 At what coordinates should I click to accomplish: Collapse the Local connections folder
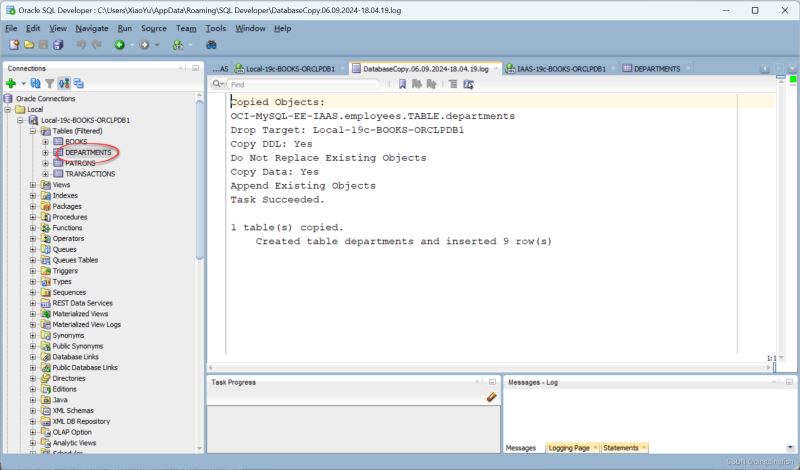click(x=8, y=109)
